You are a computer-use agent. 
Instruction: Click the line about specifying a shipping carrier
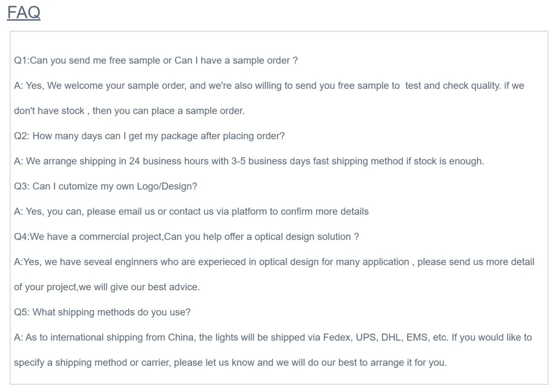click(x=230, y=363)
